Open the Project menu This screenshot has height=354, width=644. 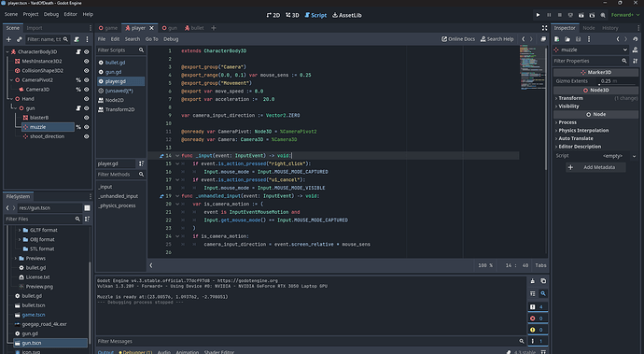click(x=31, y=14)
